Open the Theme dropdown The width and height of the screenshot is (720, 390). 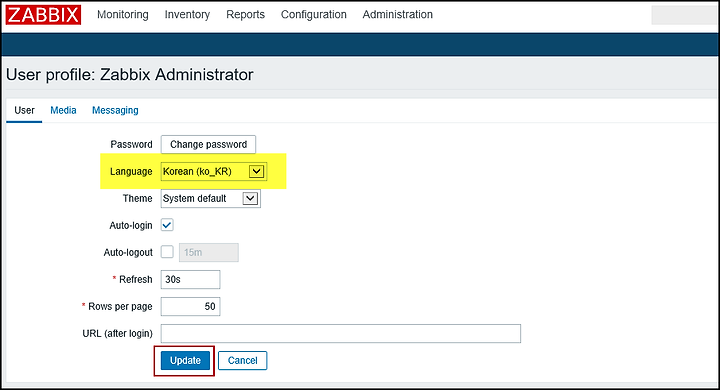(211, 198)
